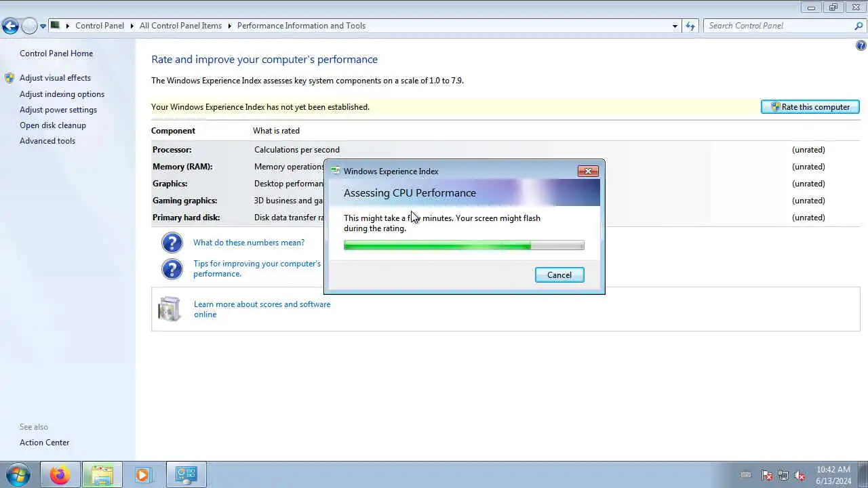Screen dimensions: 868x488
Task: Click the Component column header
Action: coord(173,131)
